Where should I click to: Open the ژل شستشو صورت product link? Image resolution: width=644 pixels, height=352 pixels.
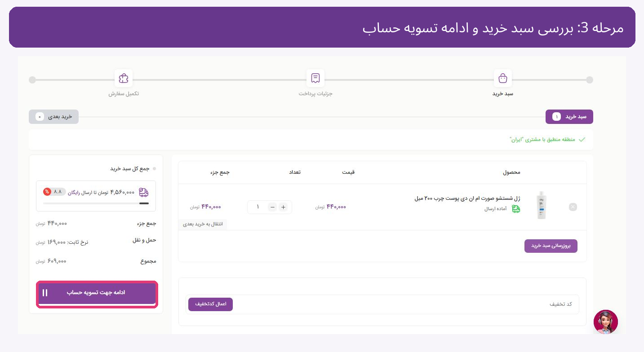coord(467,198)
